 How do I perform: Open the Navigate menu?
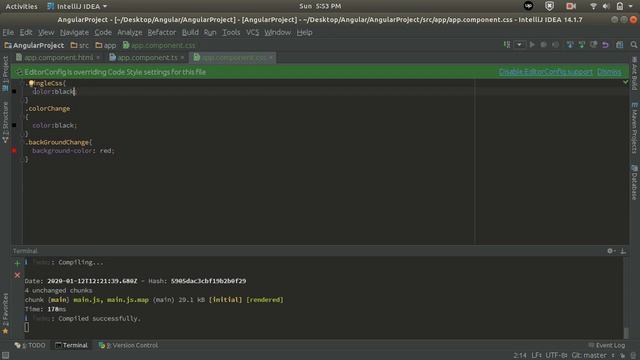[74, 32]
